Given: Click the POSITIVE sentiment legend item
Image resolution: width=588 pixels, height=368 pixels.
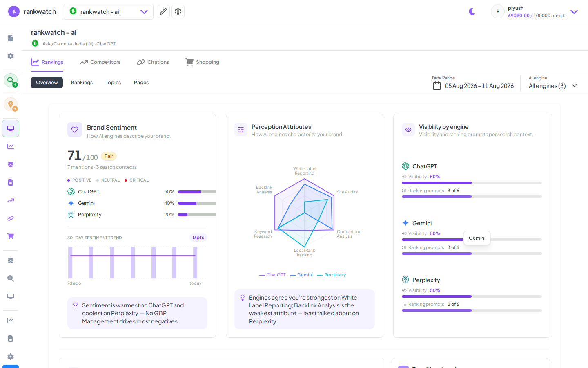Looking at the screenshot, I should 80,180.
